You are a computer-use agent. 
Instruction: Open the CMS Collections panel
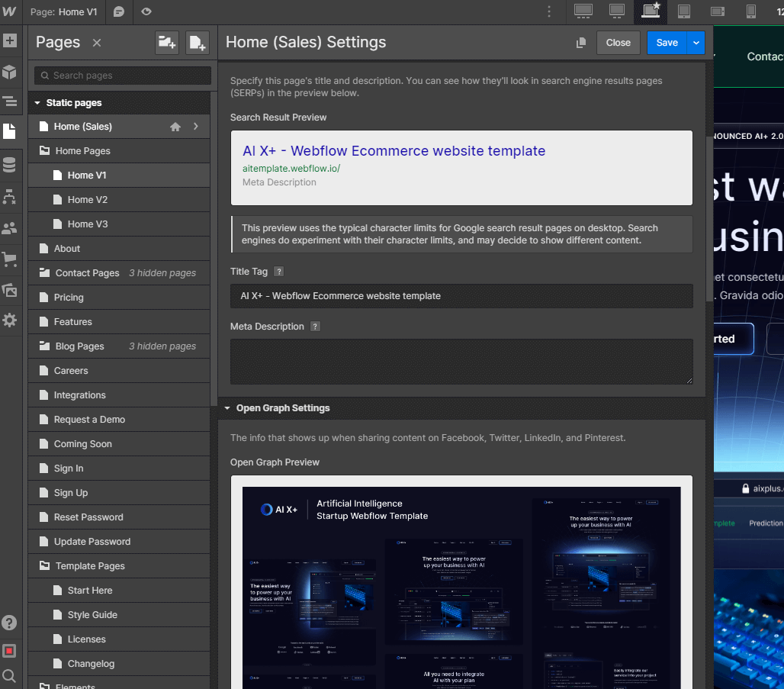coord(11,165)
